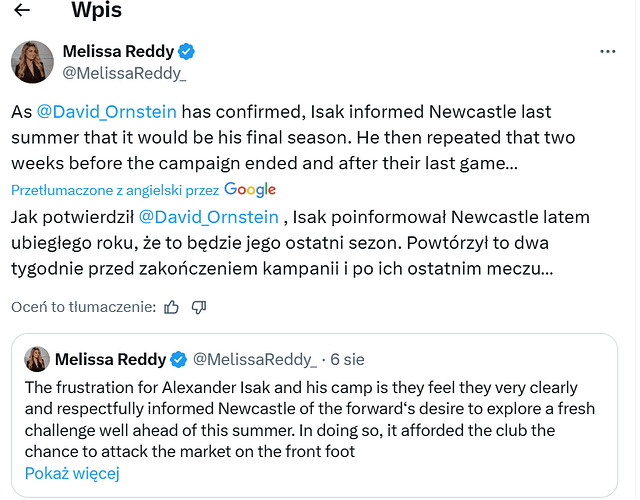Rate translation with thumbs up
Viewport: 640px width, 500px height.
[x=172, y=307]
